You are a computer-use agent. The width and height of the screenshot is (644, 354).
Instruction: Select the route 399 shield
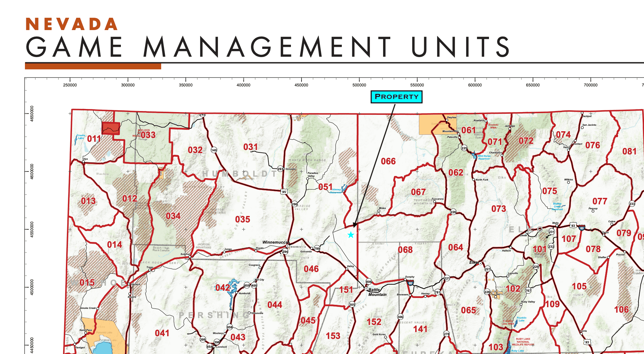point(203,339)
